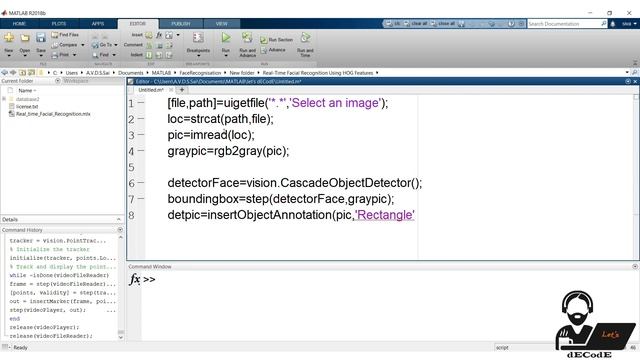Open the Print dropdown arrow
The image size is (640, 360).
click(74, 55)
